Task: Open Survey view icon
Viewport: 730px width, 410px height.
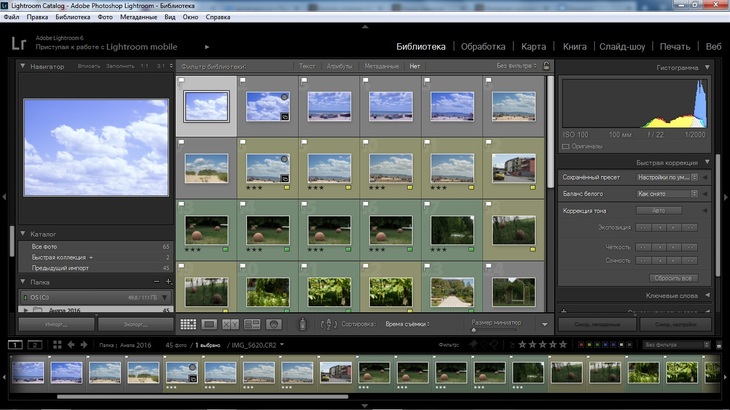Action: 252,324
